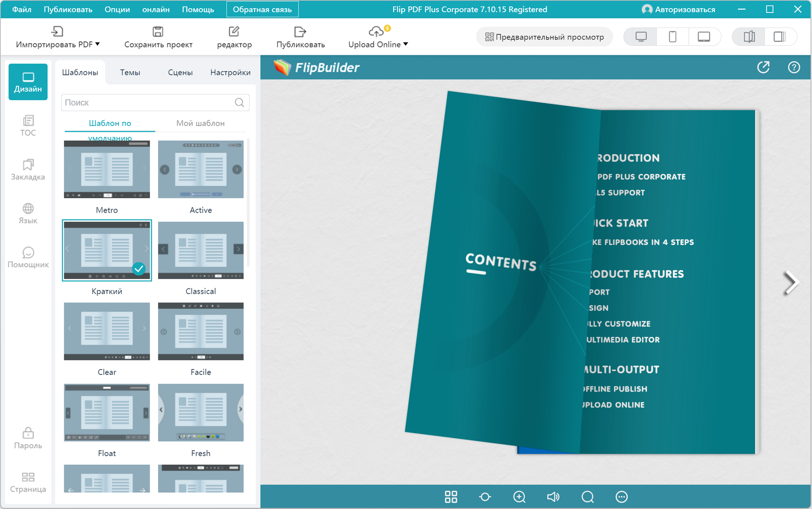Click the user avatar icon next to Авторизоваться
This screenshot has width=812, height=509.
[647, 9]
